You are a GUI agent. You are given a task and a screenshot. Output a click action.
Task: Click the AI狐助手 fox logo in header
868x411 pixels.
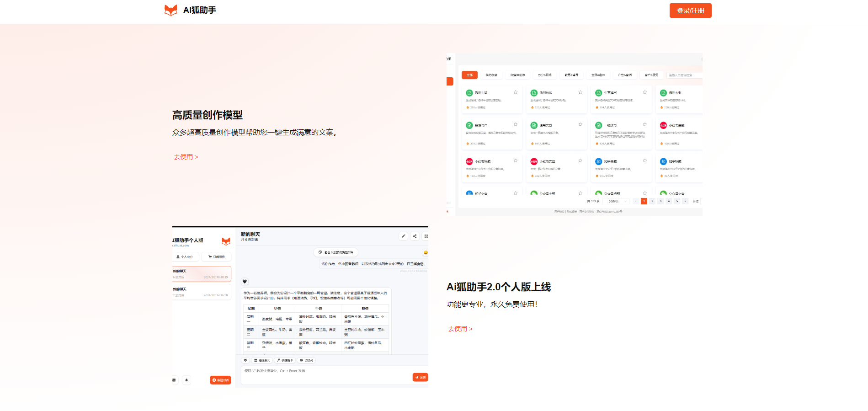point(171,10)
